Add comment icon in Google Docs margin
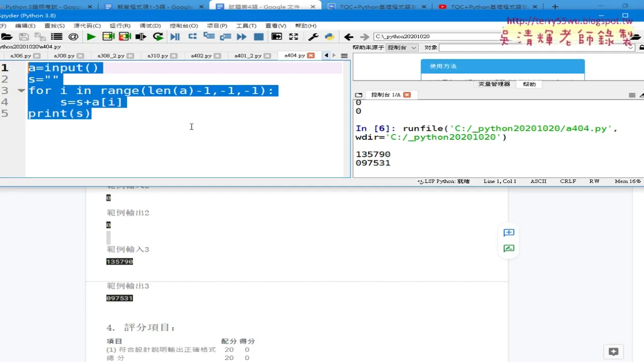Screen dimensions: 644x362 [509, 232]
